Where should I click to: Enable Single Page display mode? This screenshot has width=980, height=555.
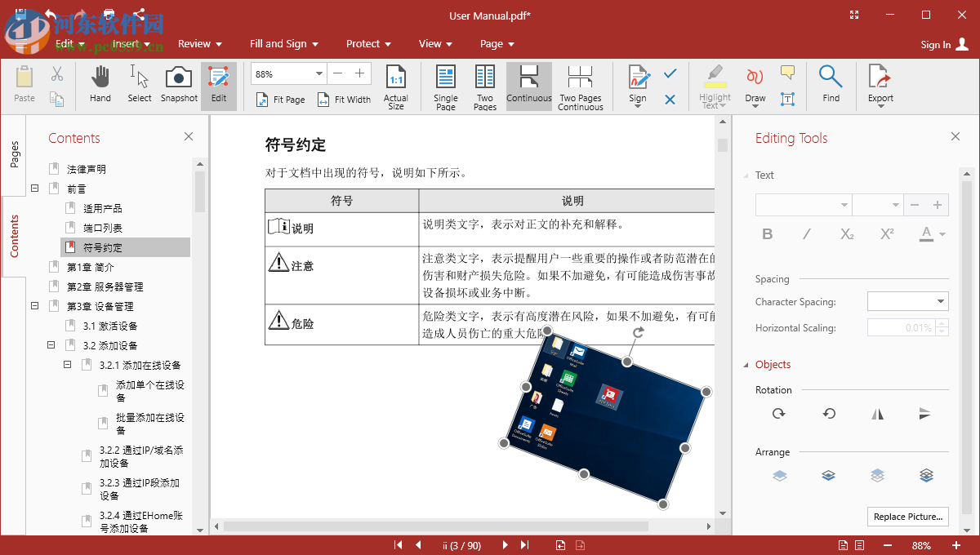[x=445, y=84]
